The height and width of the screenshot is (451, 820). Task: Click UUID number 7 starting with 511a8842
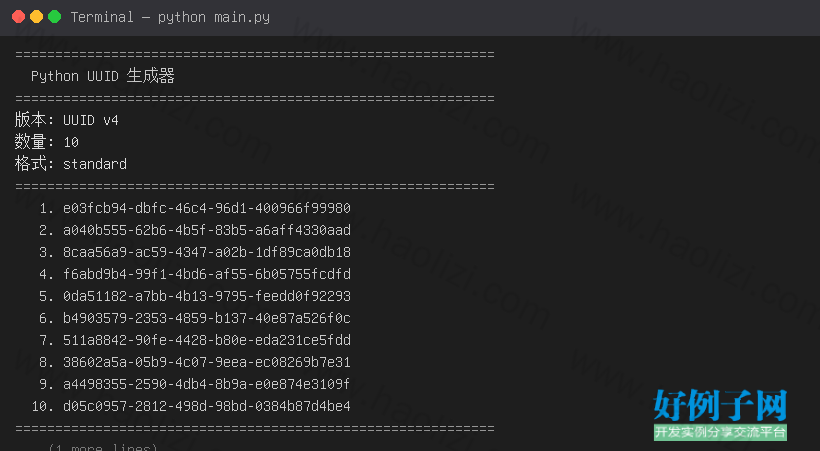tap(207, 340)
